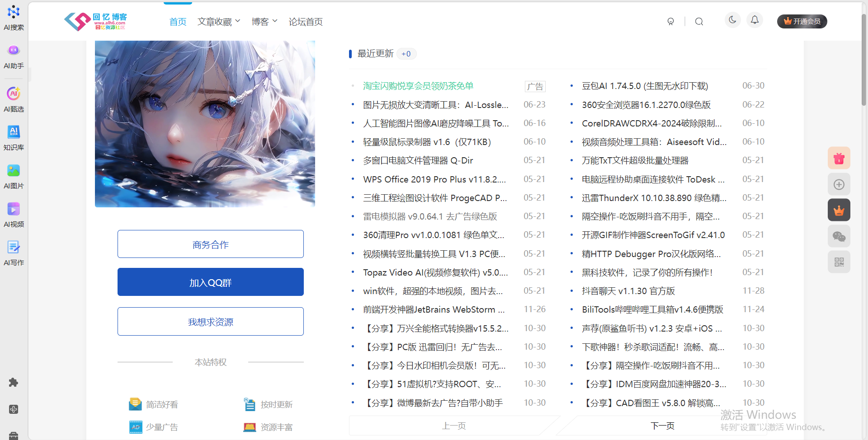The height and width of the screenshot is (440, 868).
Task: Open 前端开发神器JetBrains WebStorm article
Action: [434, 309]
